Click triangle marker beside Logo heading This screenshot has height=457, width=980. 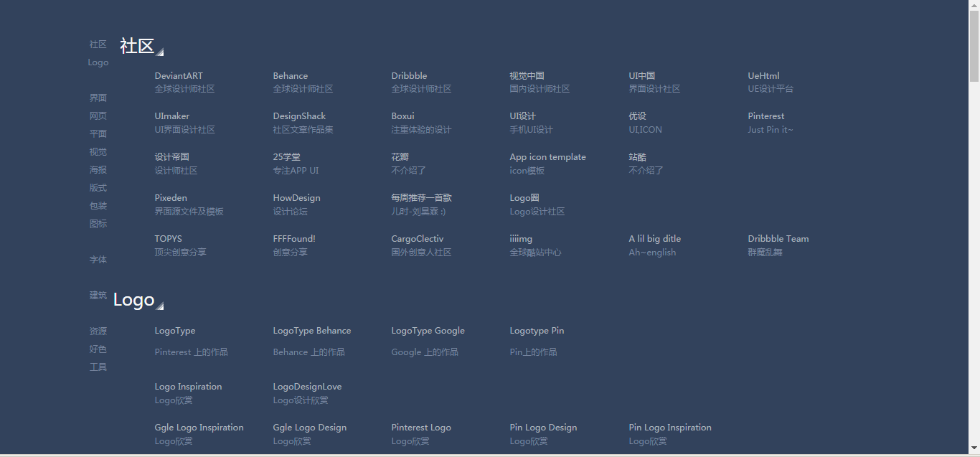[x=160, y=306]
